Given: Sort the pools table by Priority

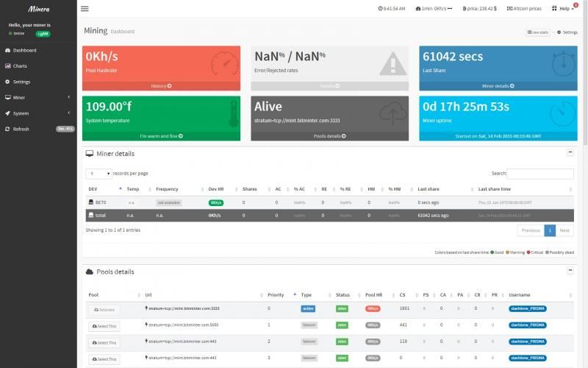Looking at the screenshot, I should point(279,295).
